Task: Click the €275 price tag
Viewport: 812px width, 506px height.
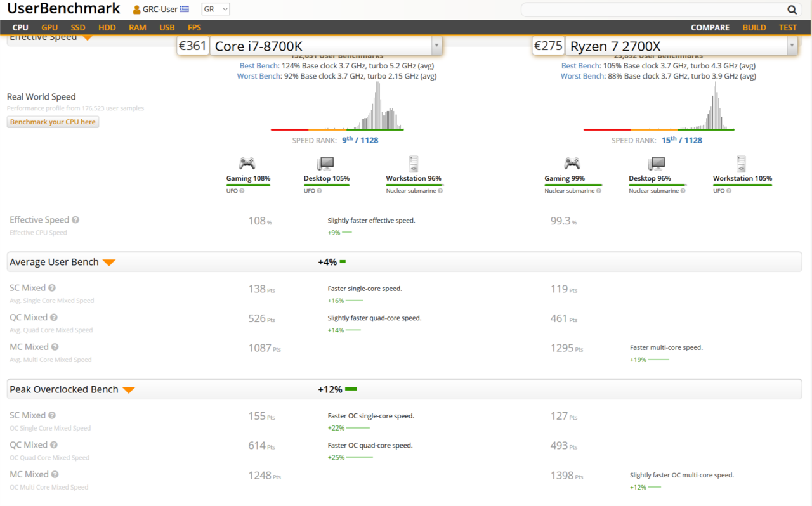Action: [548, 46]
